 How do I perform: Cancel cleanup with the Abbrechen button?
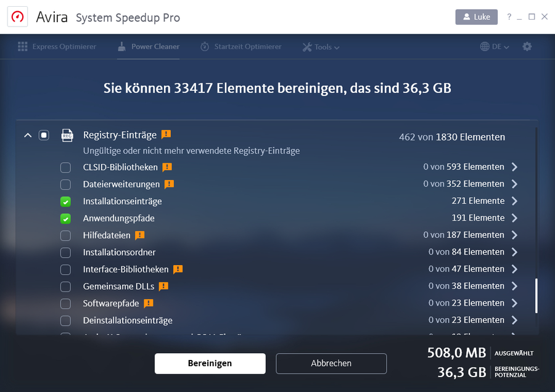(x=331, y=364)
